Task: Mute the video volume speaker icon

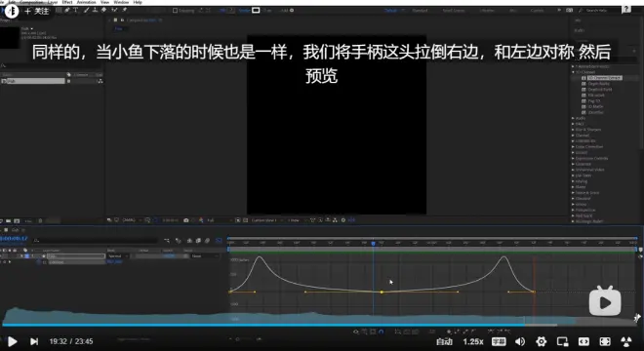Action: point(519,341)
